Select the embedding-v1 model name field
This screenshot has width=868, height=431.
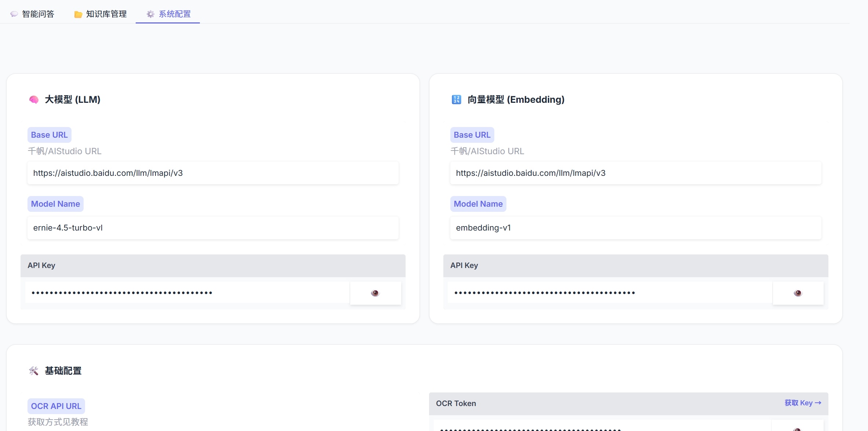tap(635, 228)
